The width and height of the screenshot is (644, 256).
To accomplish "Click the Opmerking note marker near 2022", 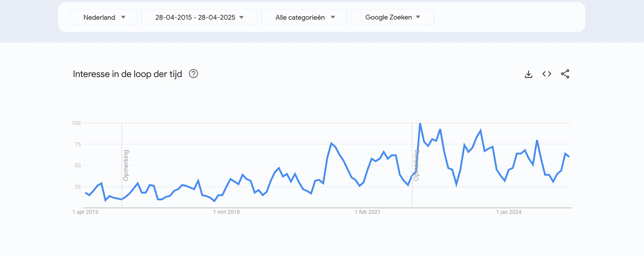I will (416, 165).
